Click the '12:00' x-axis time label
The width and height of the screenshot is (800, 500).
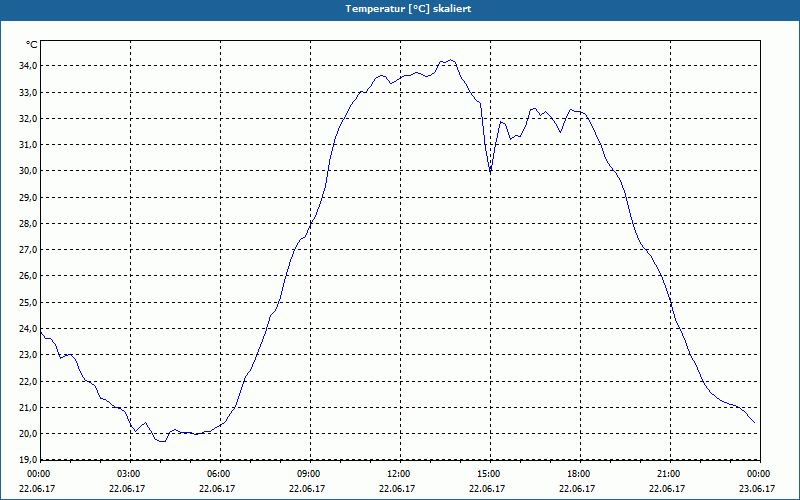click(x=399, y=474)
